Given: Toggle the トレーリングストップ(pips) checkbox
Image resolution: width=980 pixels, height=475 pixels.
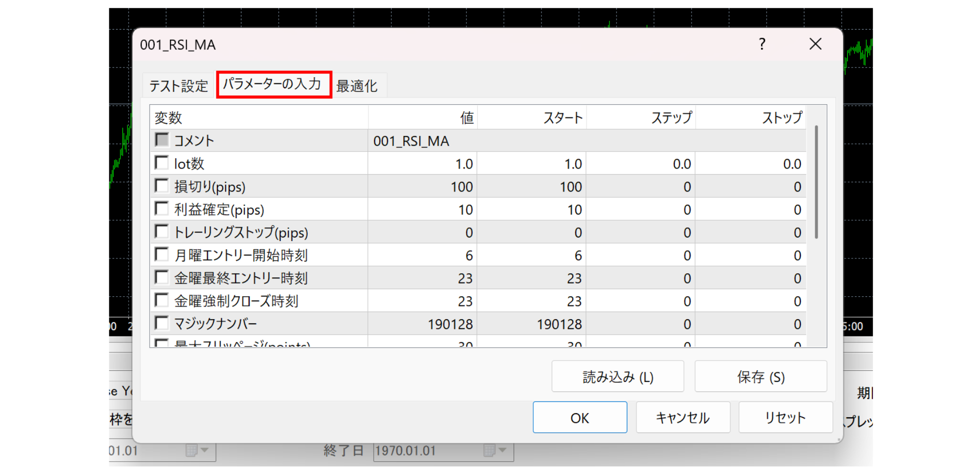Looking at the screenshot, I should [x=161, y=231].
